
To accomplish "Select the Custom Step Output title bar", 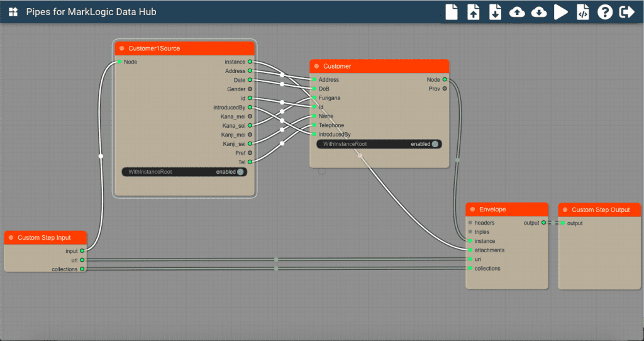I will [x=601, y=210].
